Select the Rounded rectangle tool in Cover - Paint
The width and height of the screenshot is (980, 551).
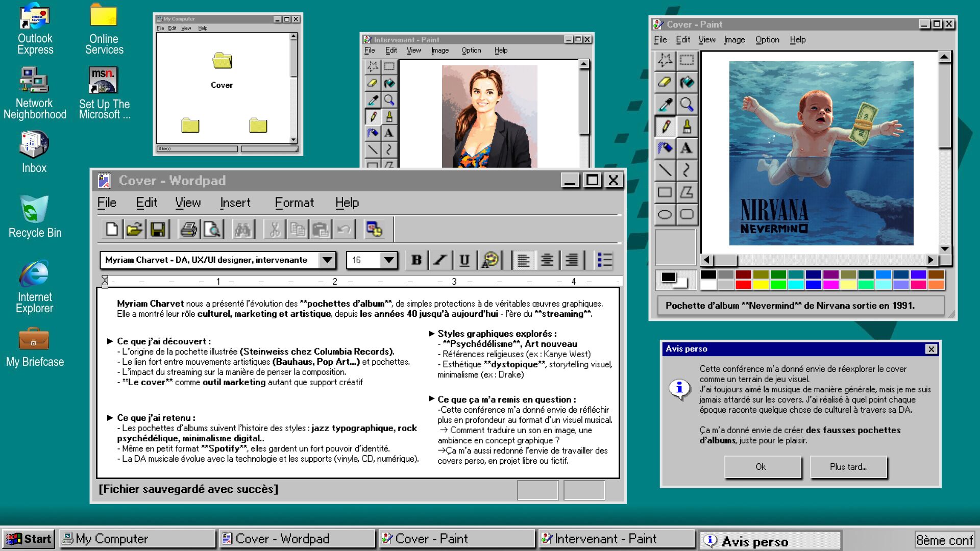(687, 214)
